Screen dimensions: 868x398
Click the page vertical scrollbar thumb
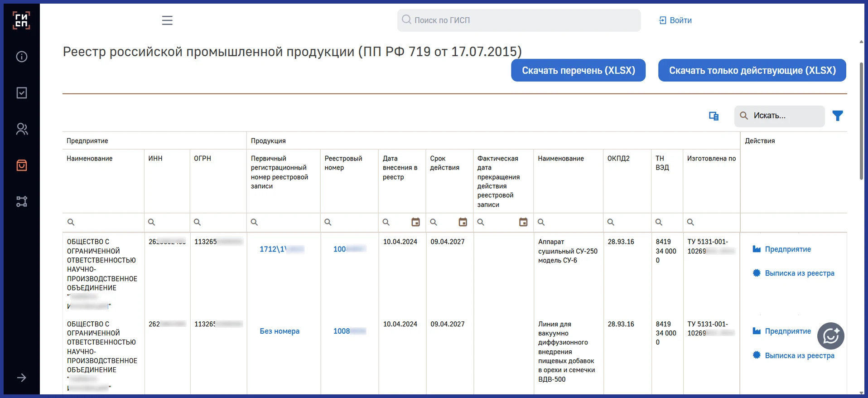coord(861,121)
